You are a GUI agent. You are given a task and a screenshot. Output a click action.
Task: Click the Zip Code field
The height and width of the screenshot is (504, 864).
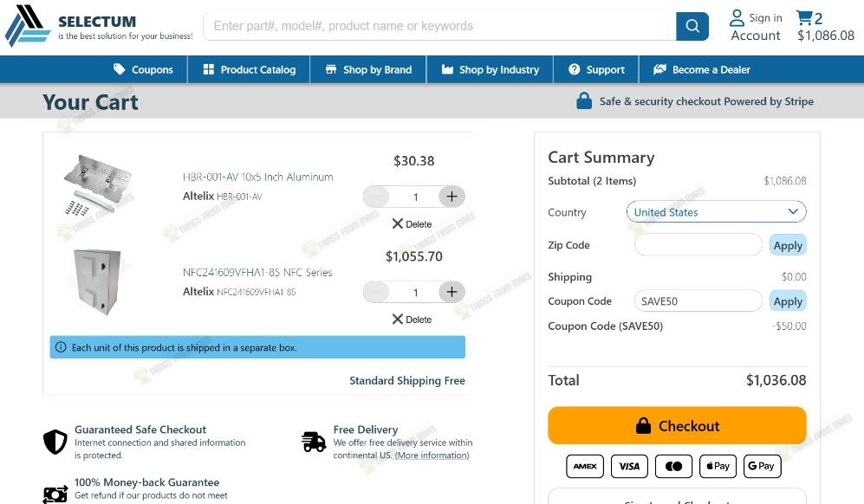click(698, 244)
